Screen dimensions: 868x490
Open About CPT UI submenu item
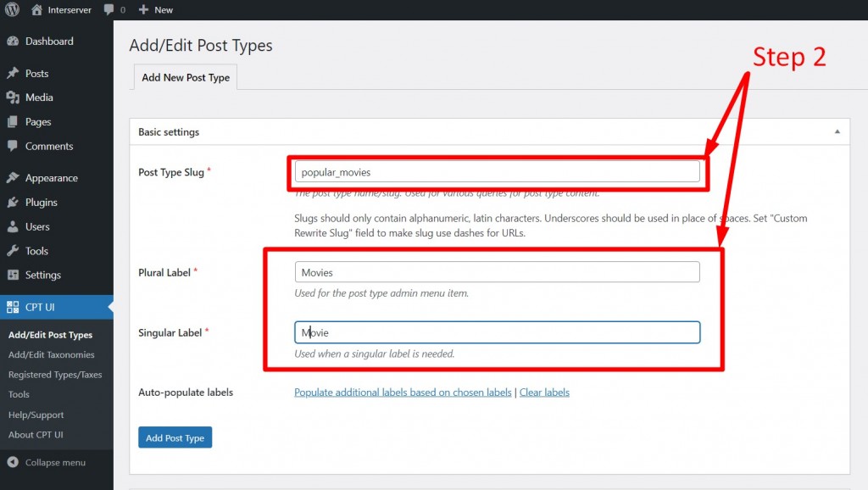(x=36, y=435)
